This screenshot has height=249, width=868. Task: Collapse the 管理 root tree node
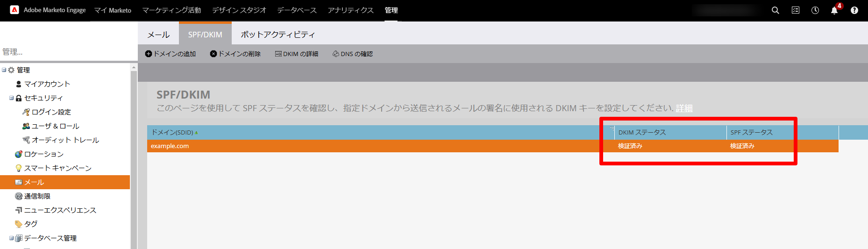click(4, 70)
